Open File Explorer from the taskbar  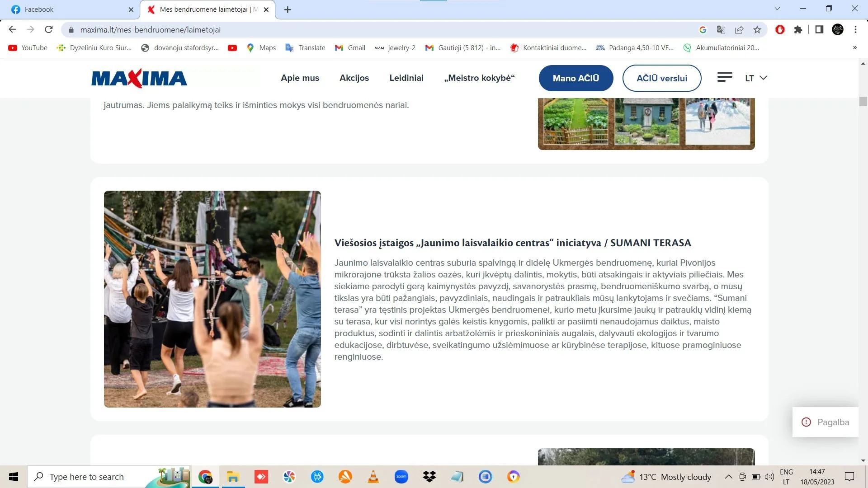coord(233,477)
